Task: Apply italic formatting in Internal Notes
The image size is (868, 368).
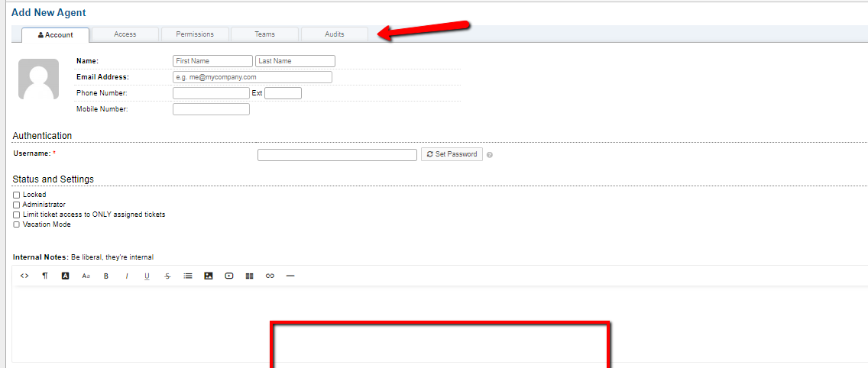Action: tap(127, 276)
